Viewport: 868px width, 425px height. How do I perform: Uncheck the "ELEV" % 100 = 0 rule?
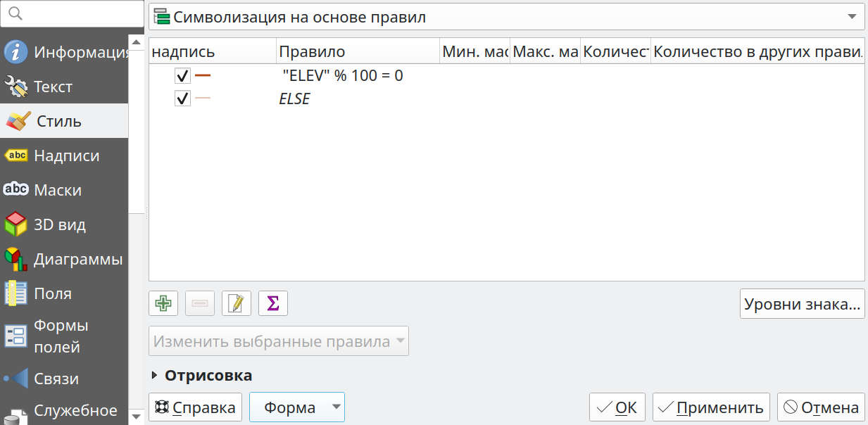183,75
